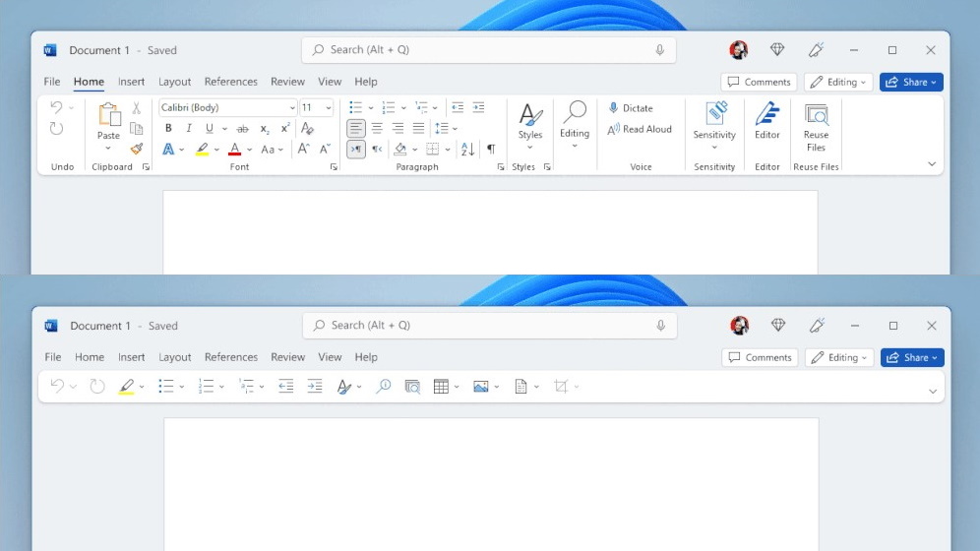Click the Copy icon in top window's Clipboard group
The image size is (980, 551).
click(x=136, y=128)
